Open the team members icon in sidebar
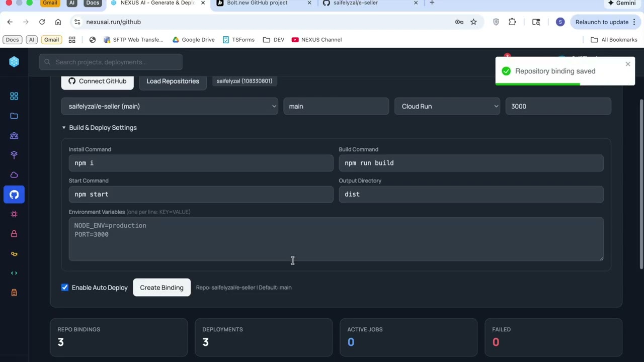 pos(14,135)
